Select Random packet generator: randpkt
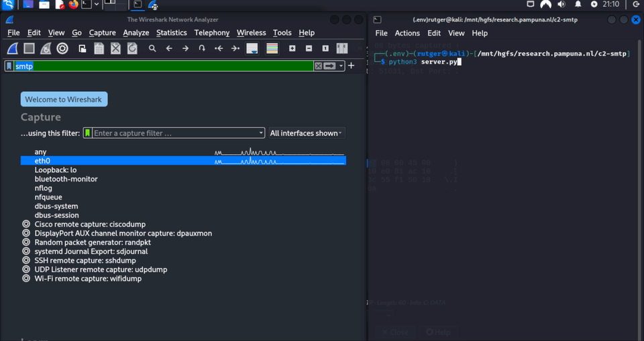 click(93, 242)
